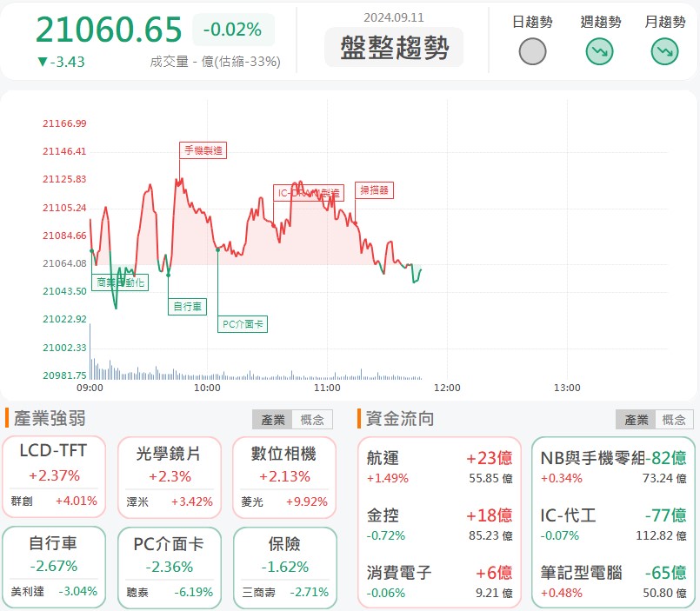This screenshot has width=700, height=611.
Task: Click 航運 fund flow row
Action: click(439, 467)
